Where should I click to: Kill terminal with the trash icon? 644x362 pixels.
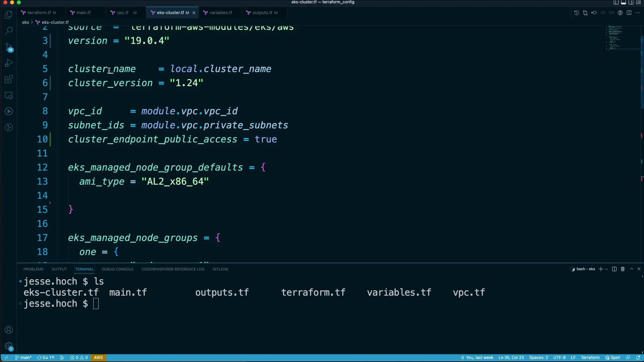coord(623,269)
